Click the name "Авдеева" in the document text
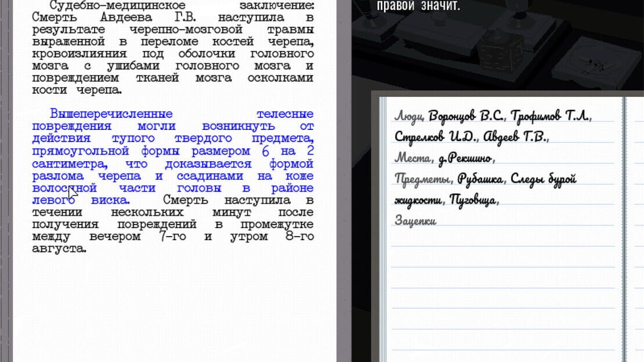Screen dimensions: 644x362 tap(126, 17)
